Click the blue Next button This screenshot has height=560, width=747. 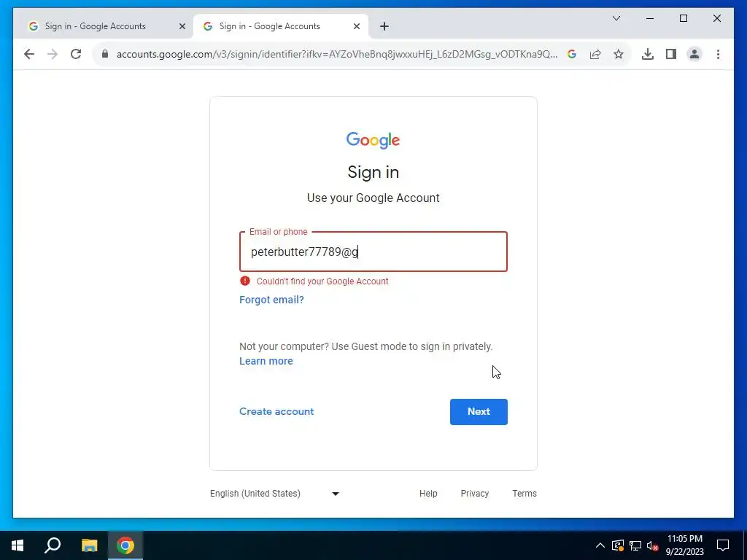479,411
